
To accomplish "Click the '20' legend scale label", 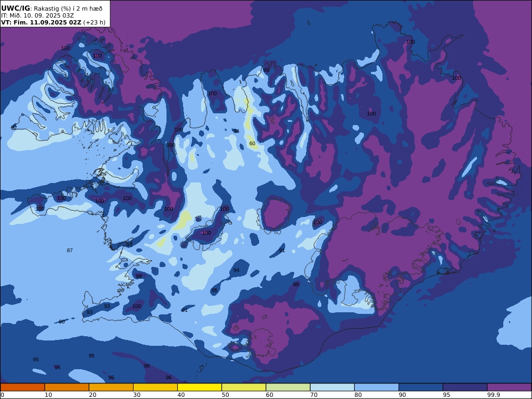I will [x=93, y=395].
